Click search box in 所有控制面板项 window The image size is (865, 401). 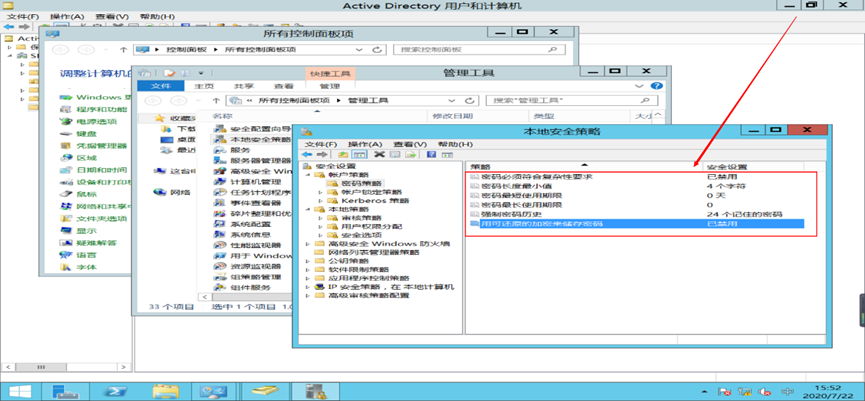pos(479,50)
